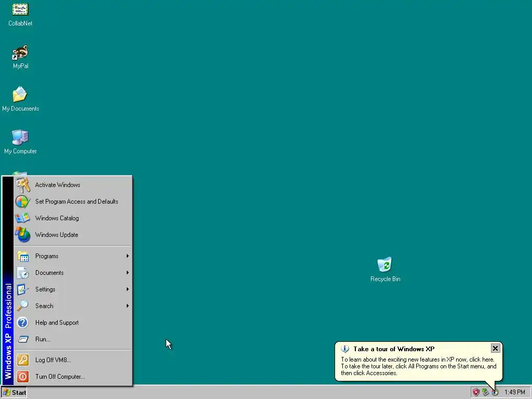Open Set Program Access and Defaults
The image size is (532, 399).
73,202
